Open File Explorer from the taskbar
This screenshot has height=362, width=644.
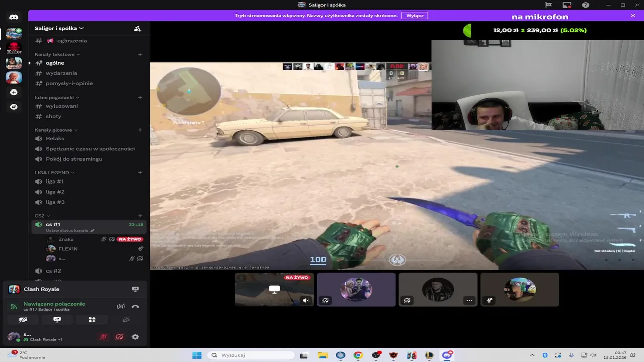pyautogui.click(x=323, y=355)
